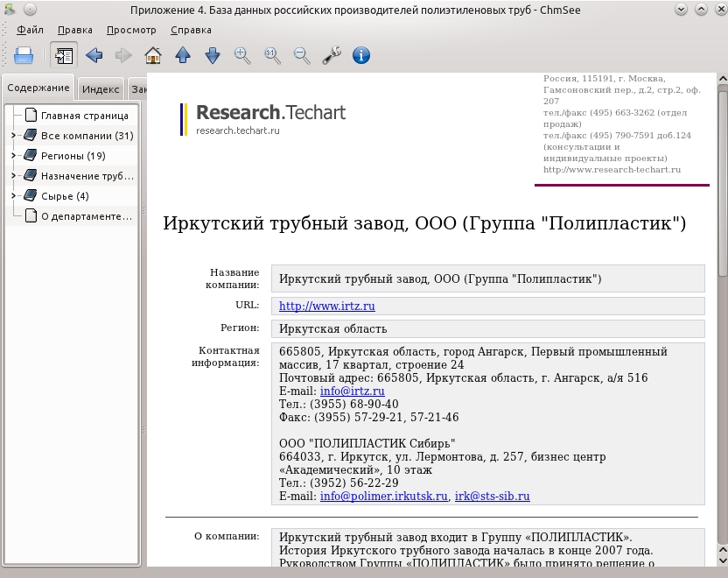Click the irk@sts-sib.ru email link
Viewport: 728px width, 578px height.
[x=492, y=496]
